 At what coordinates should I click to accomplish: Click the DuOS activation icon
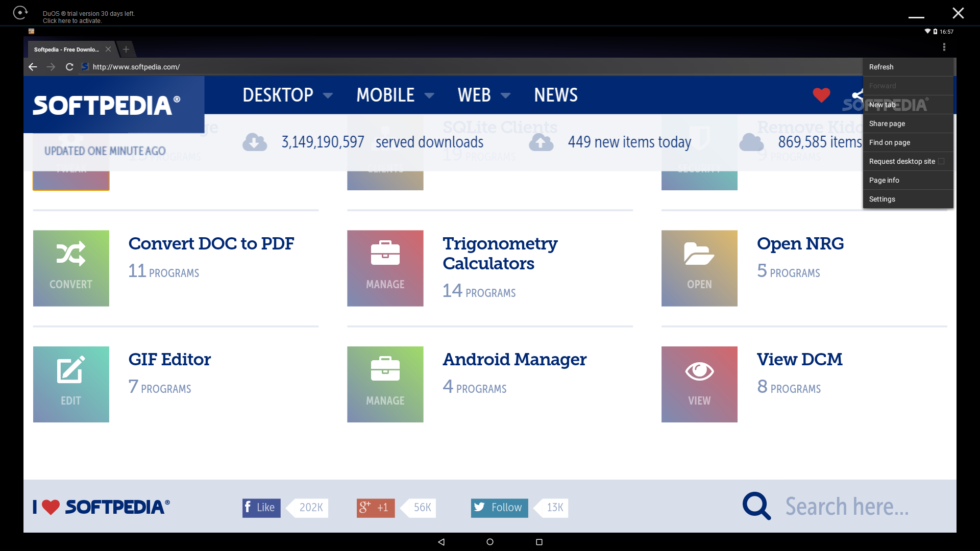[20, 13]
